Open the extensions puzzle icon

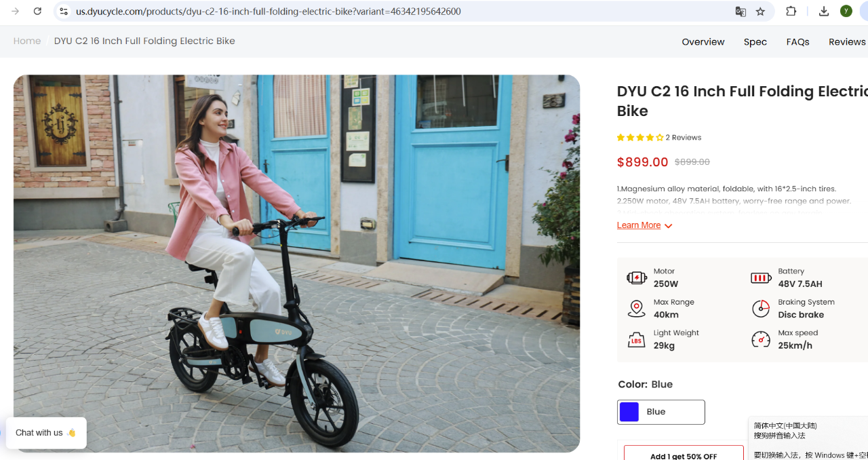coord(791,12)
